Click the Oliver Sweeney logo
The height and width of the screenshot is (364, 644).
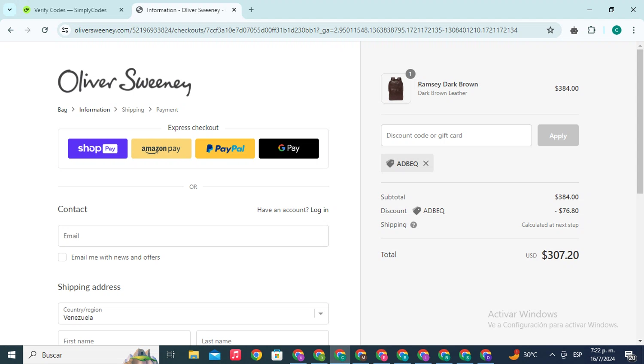pyautogui.click(x=125, y=82)
